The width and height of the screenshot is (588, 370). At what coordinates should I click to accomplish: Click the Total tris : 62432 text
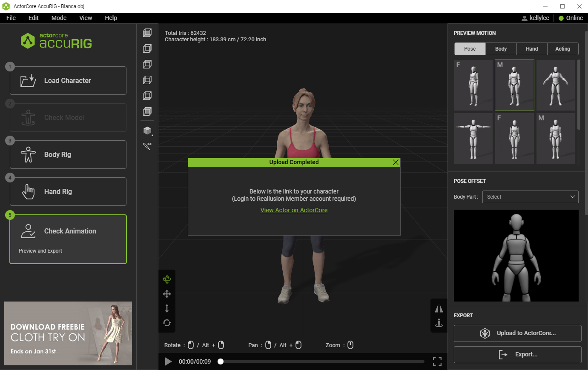tap(185, 33)
